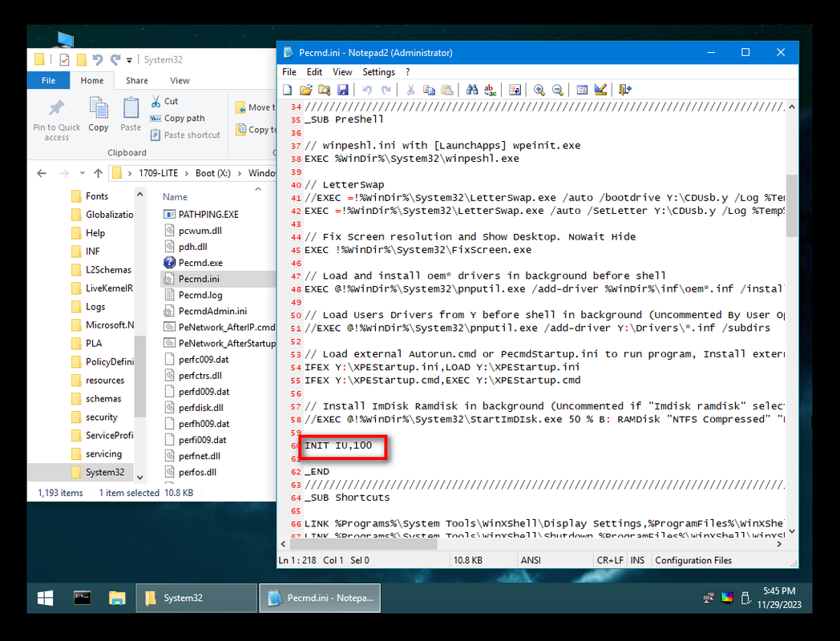
Task: Open Replace with the abc icon
Action: pos(491,90)
